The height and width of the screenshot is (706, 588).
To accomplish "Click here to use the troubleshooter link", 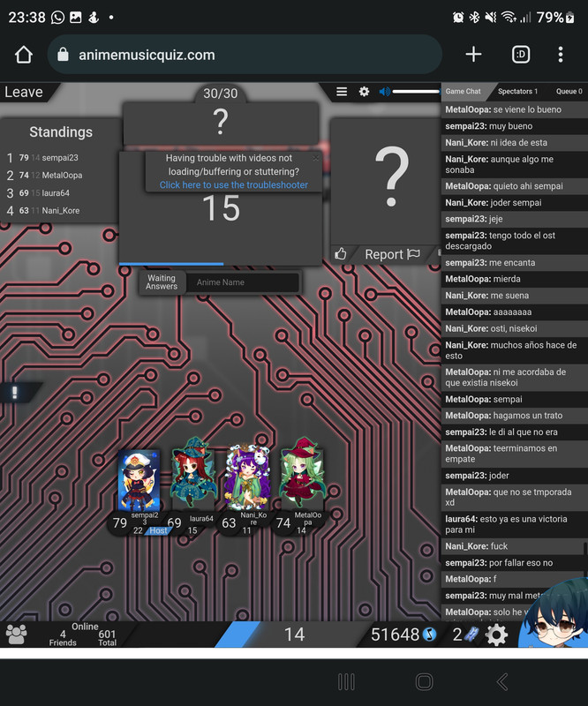I will point(233,185).
